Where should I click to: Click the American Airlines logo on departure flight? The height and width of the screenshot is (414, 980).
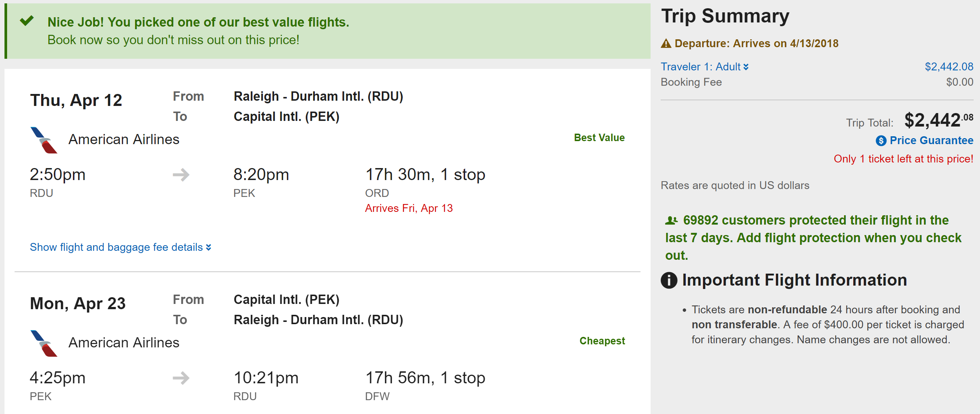(43, 140)
